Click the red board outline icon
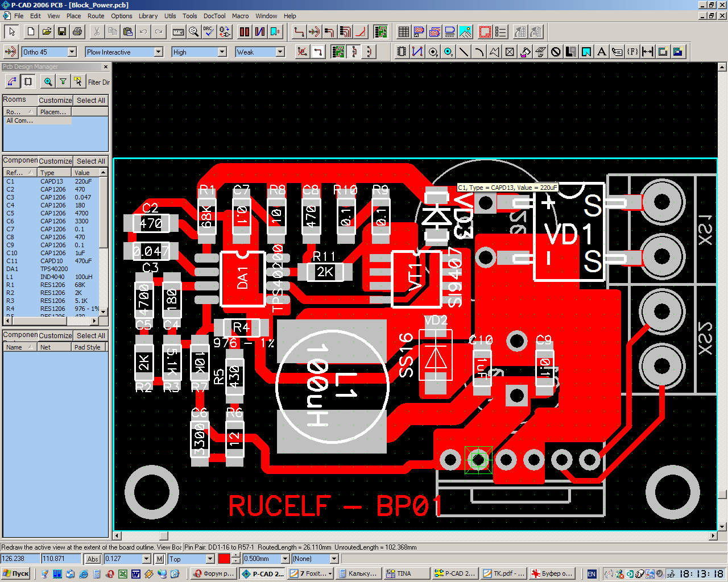The width and height of the screenshot is (728, 582). [x=485, y=31]
